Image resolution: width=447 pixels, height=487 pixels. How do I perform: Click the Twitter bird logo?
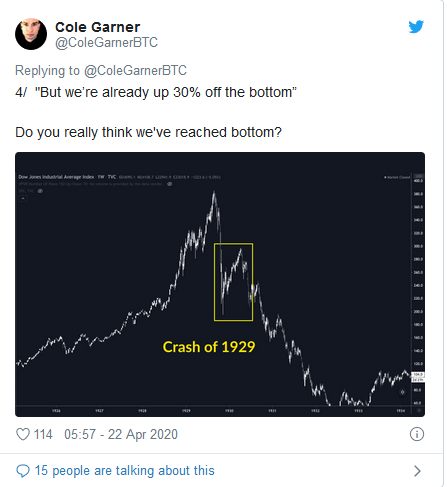click(x=416, y=27)
